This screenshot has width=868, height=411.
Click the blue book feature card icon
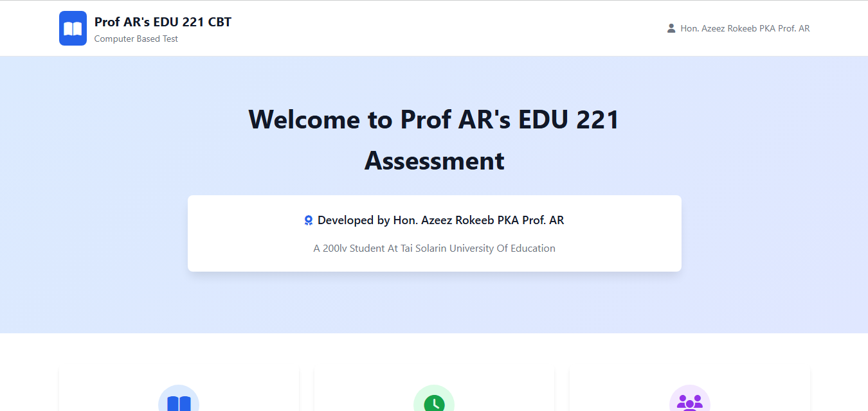(179, 402)
